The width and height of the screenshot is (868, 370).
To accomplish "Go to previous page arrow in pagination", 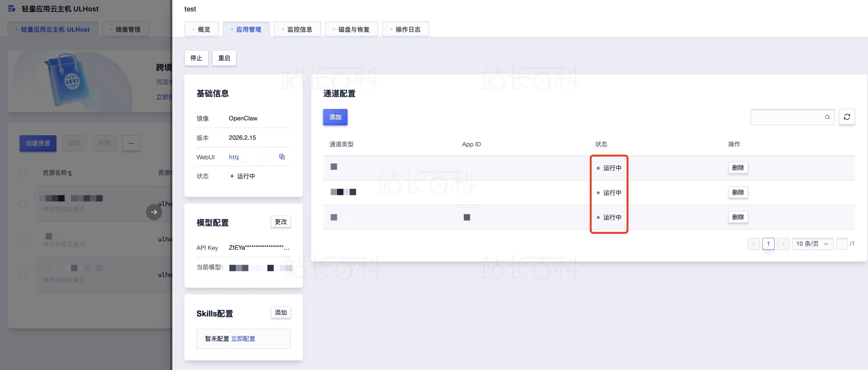I will 753,244.
